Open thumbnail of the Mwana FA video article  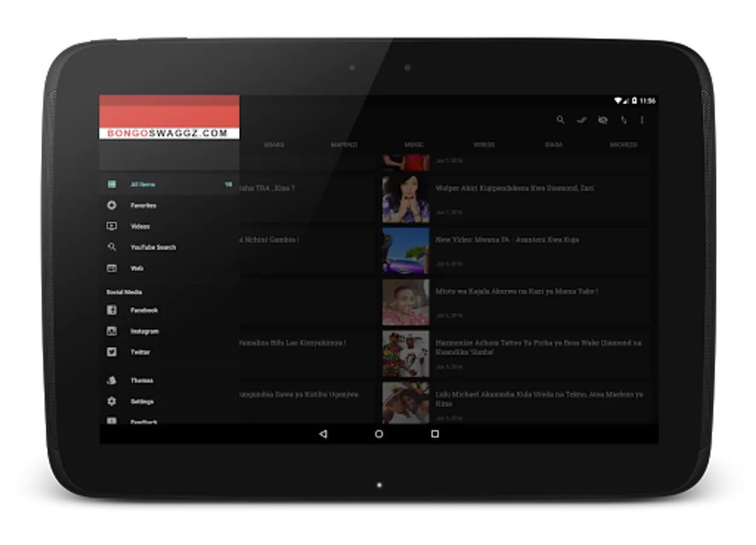(x=406, y=251)
